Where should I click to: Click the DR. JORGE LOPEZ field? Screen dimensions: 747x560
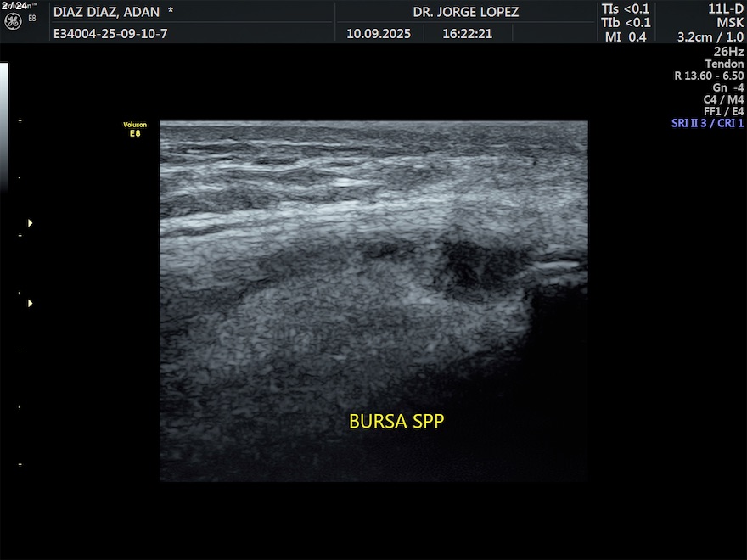[x=465, y=12]
